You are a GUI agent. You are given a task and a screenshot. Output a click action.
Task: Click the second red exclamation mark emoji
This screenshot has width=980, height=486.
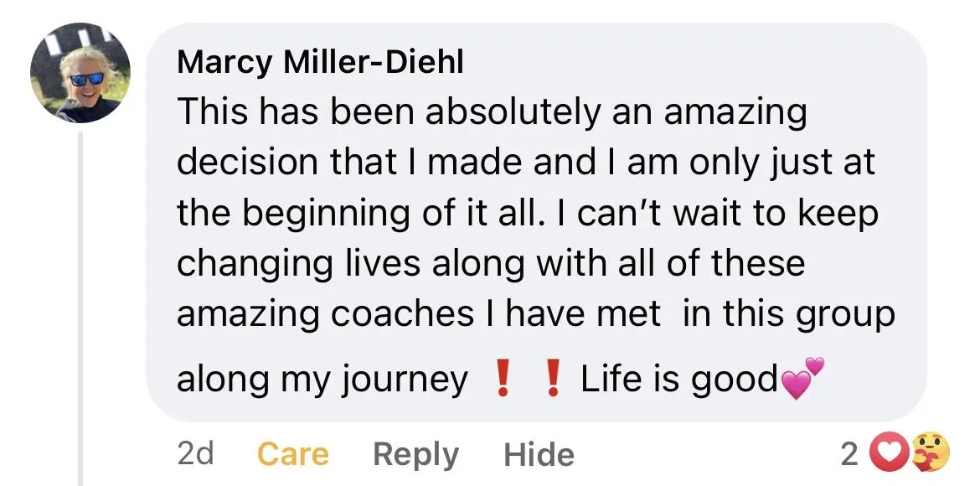[x=551, y=380]
